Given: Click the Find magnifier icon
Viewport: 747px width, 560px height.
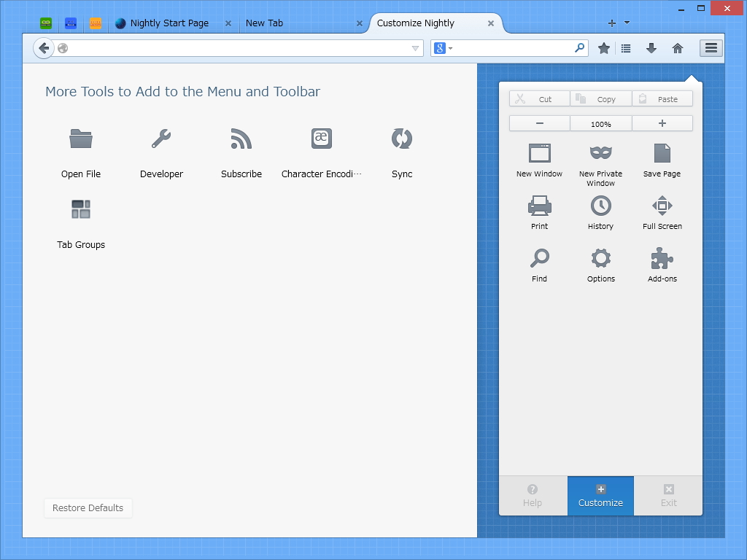Looking at the screenshot, I should coord(539,258).
